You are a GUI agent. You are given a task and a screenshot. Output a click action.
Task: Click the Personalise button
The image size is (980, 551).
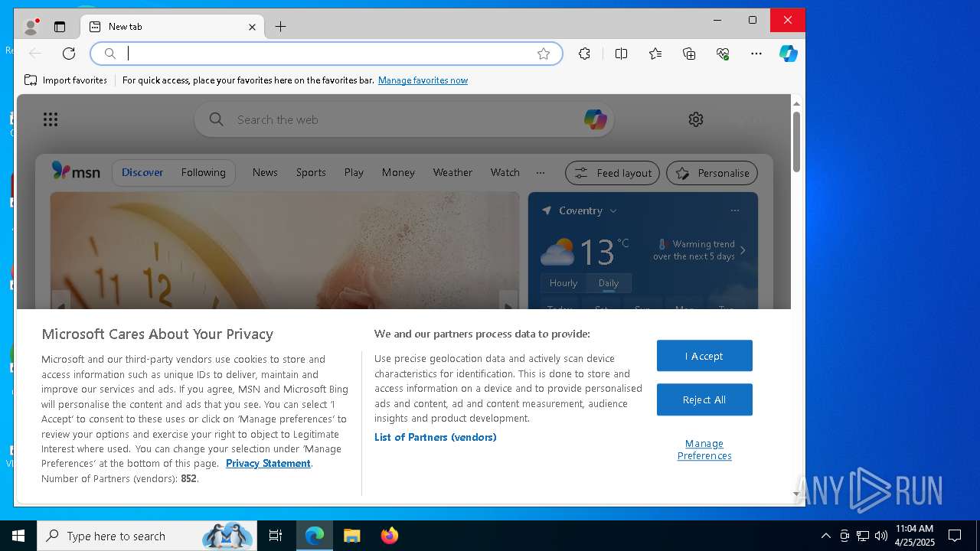[x=712, y=173]
